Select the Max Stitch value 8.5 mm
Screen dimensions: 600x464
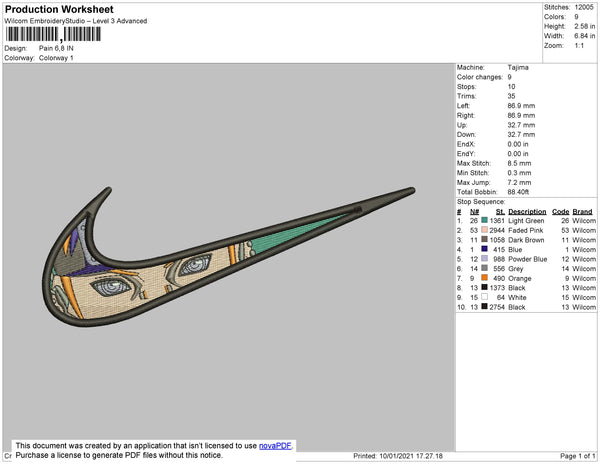pyautogui.click(x=519, y=163)
